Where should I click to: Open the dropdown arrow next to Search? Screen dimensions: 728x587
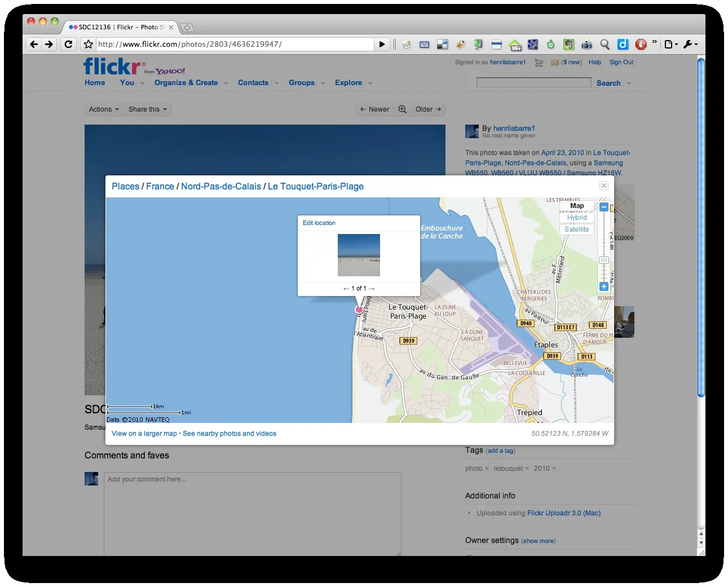point(629,83)
